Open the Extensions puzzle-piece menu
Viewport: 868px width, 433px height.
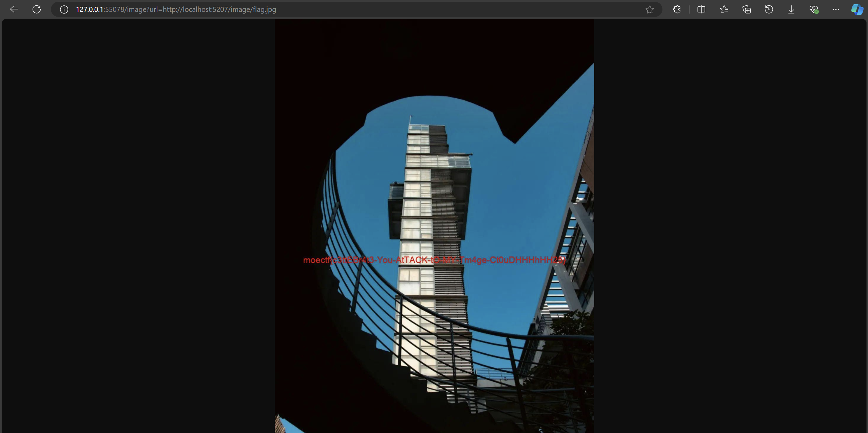coord(677,9)
